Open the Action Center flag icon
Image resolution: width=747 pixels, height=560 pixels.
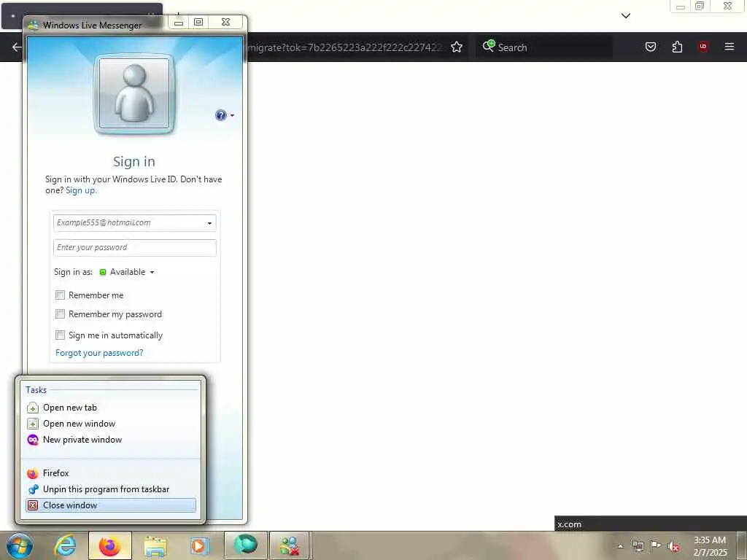coord(656,546)
